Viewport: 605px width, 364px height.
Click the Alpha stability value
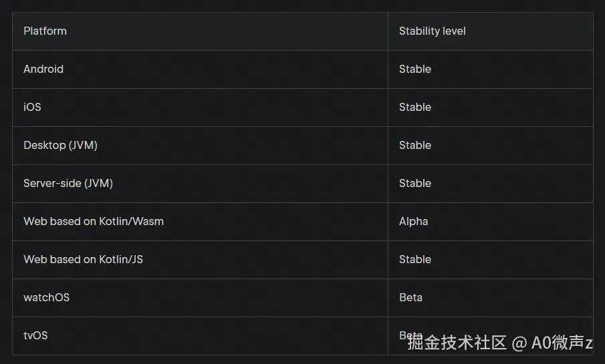[x=413, y=221]
